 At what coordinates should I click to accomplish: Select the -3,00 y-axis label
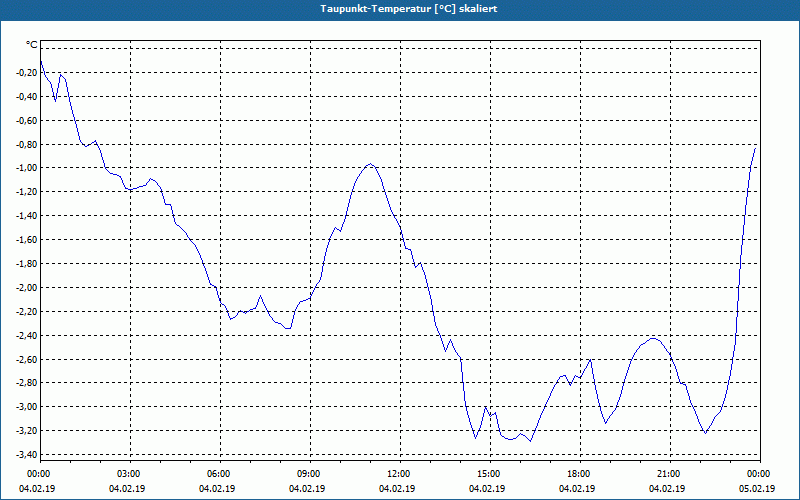27,407
